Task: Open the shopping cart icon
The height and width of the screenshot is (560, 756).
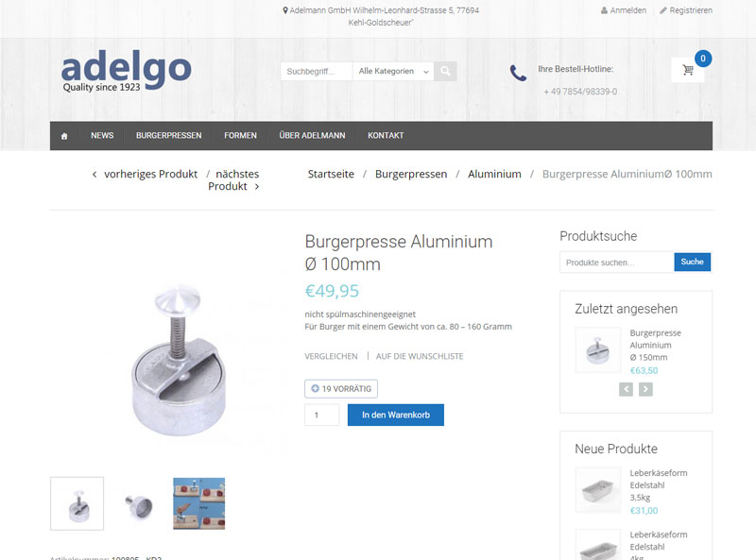Action: (x=688, y=70)
